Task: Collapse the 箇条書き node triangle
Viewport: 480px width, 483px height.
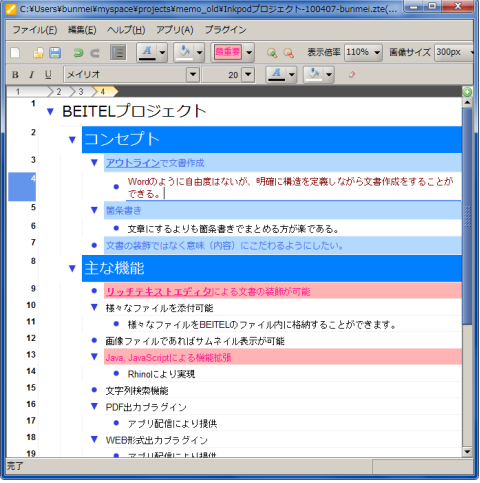Action: (x=94, y=210)
